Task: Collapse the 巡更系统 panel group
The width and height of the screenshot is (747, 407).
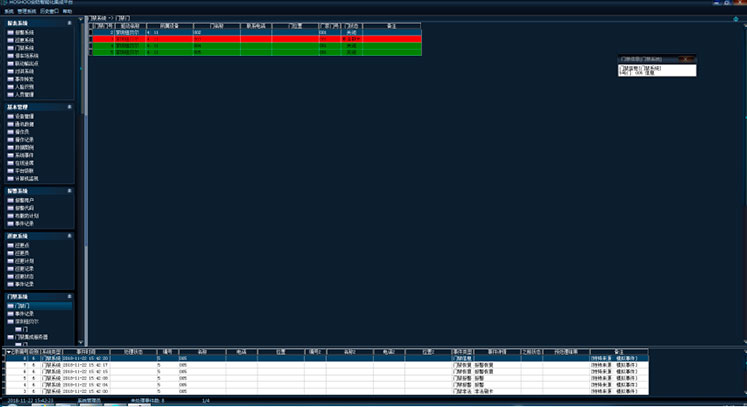Action: click(69, 235)
